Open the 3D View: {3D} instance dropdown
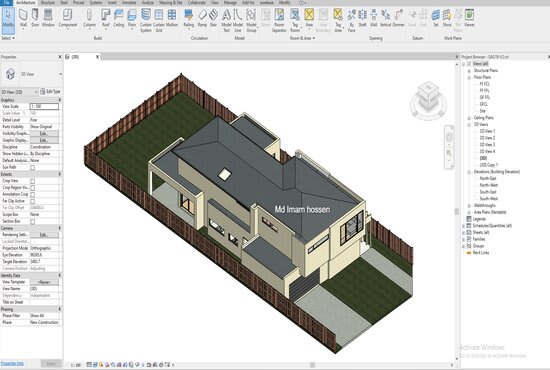The width and height of the screenshot is (550, 370). pos(35,92)
